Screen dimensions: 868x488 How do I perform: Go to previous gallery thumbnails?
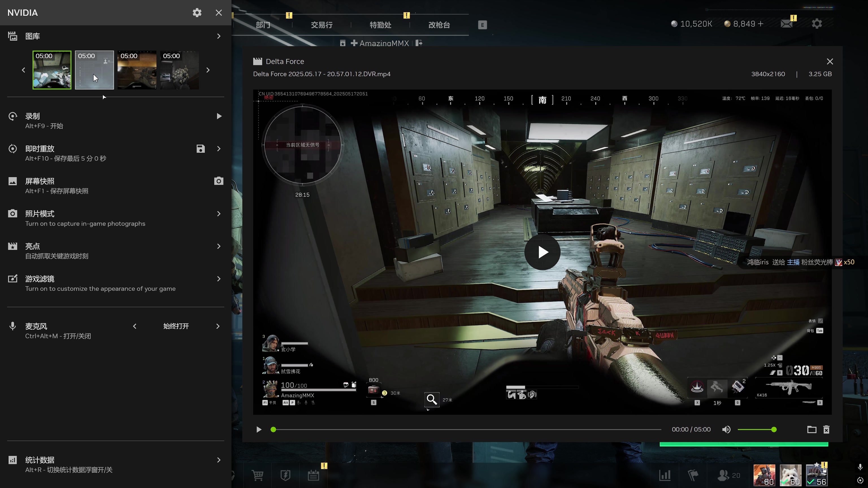[23, 70]
